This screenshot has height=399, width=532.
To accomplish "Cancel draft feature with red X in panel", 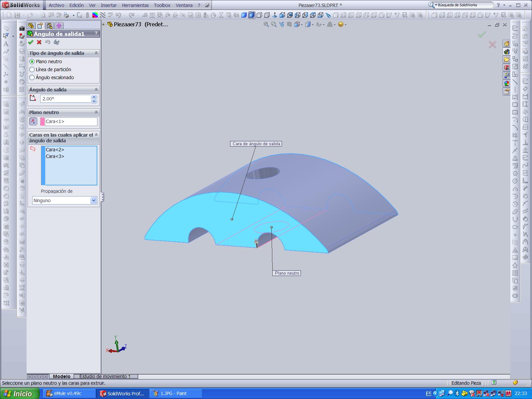I will pos(39,42).
